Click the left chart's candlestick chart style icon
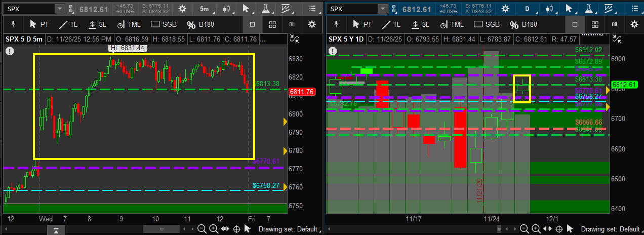The image size is (644, 235). pyautogui.click(x=226, y=9)
